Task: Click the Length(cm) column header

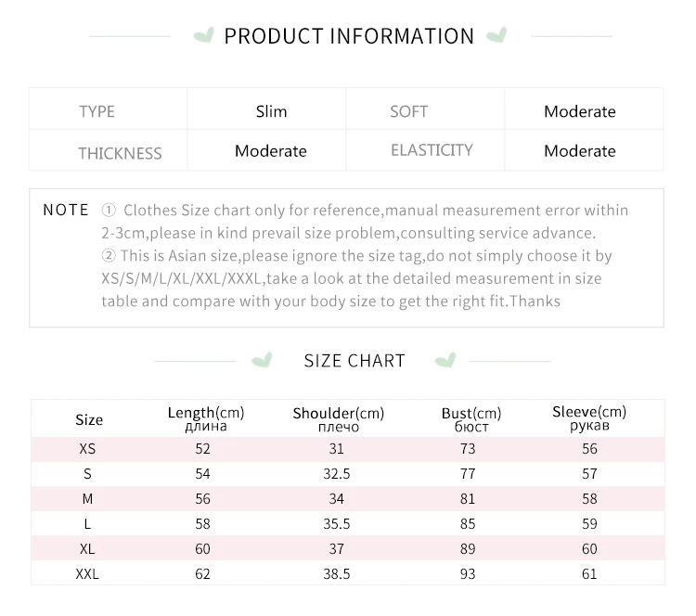Action: tap(206, 419)
